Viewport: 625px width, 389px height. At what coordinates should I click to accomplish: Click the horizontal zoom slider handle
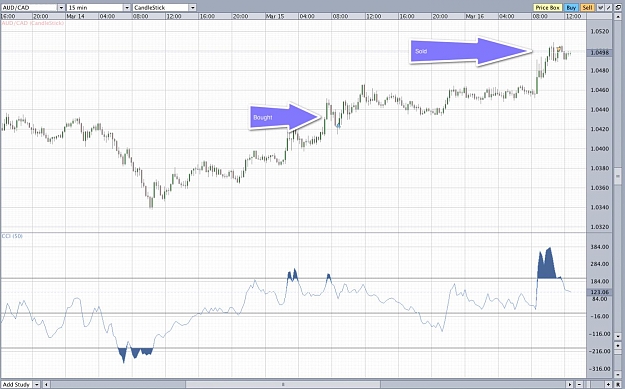click(x=588, y=385)
